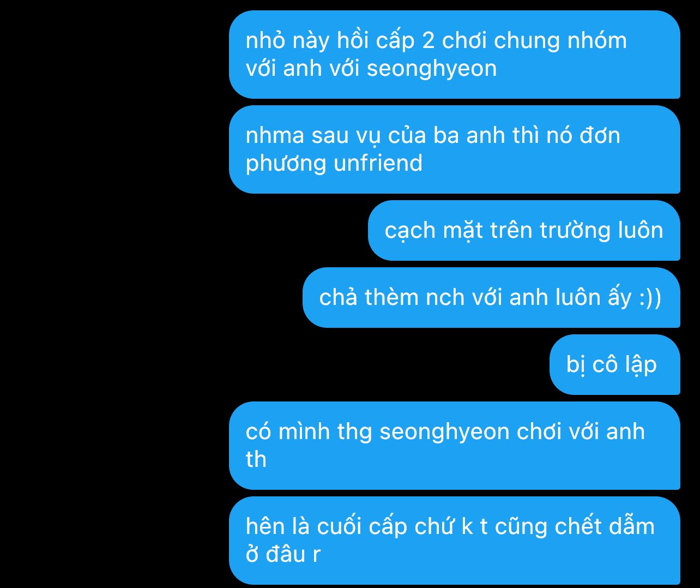Viewport: 700px width, 588px height.
Task: Click the word "unfriend" in the second message
Action: pos(378,163)
